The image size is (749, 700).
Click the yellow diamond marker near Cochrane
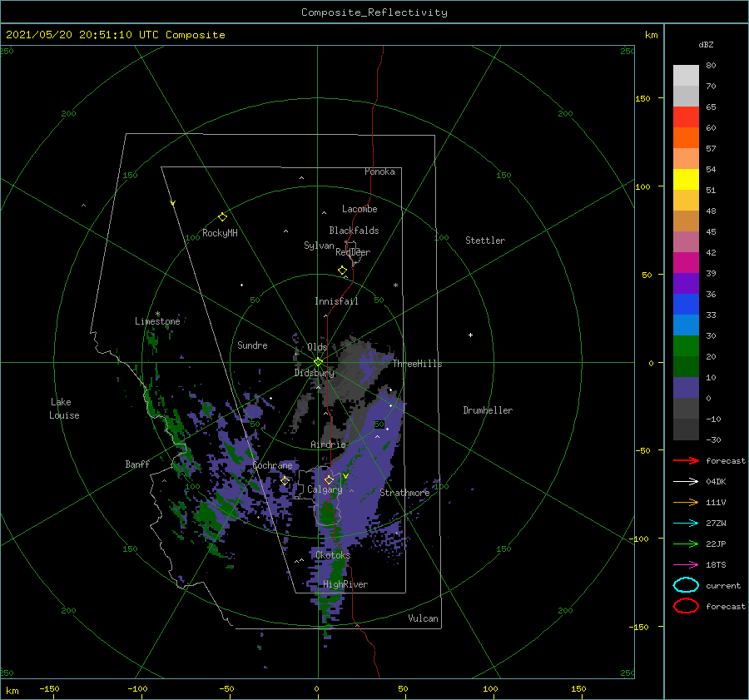pyautogui.click(x=285, y=480)
